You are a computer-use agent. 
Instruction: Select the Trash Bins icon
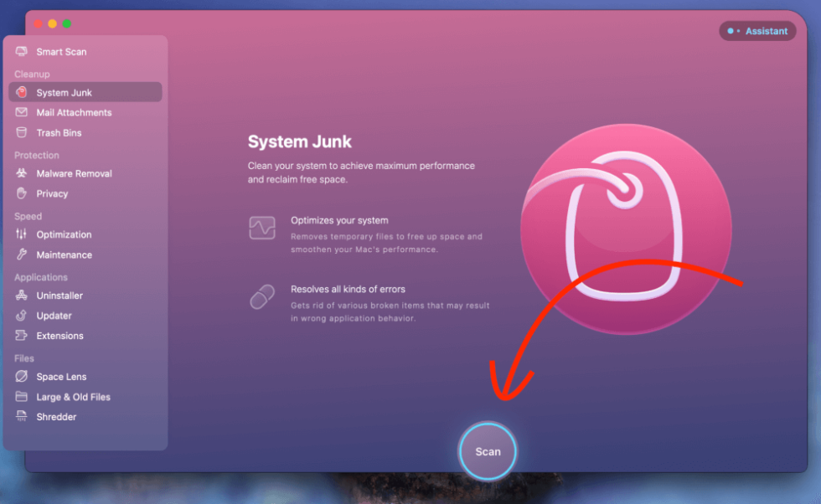pos(20,132)
